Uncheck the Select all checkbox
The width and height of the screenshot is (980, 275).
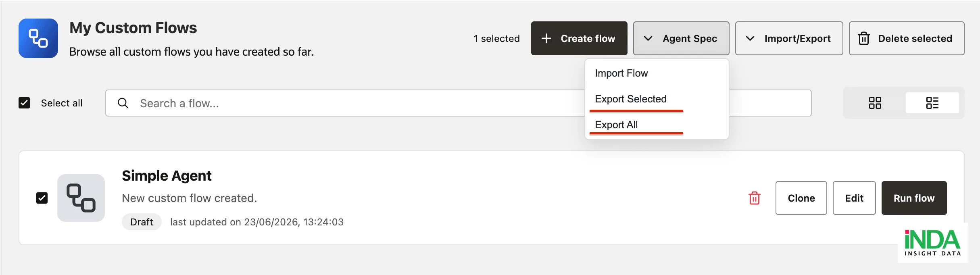[24, 103]
